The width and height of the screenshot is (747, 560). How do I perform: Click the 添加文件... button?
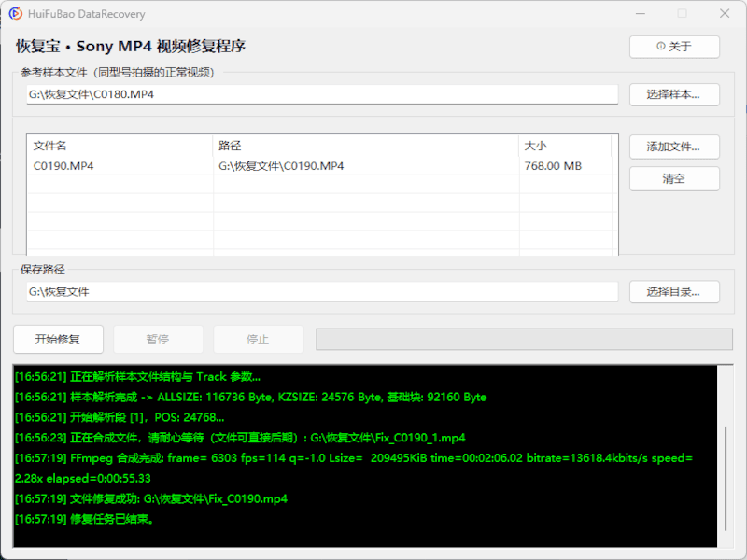(674, 147)
